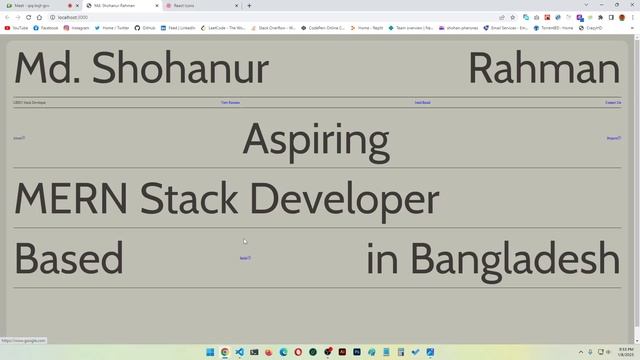Open the Feed | LinkedIn bookmark

(x=178, y=28)
